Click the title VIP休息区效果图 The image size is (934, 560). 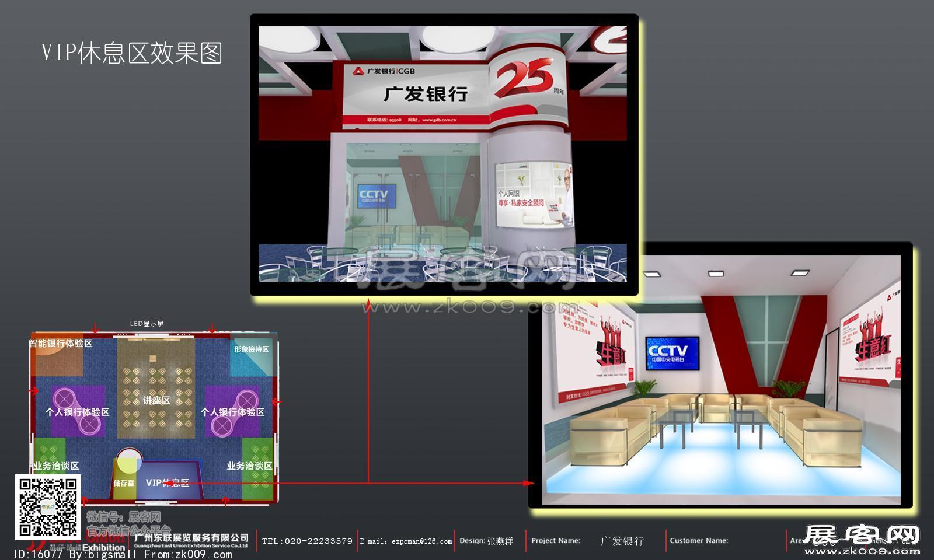point(132,52)
